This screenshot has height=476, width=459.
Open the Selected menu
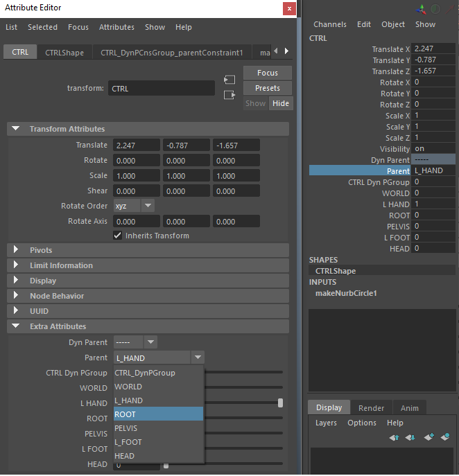[42, 27]
